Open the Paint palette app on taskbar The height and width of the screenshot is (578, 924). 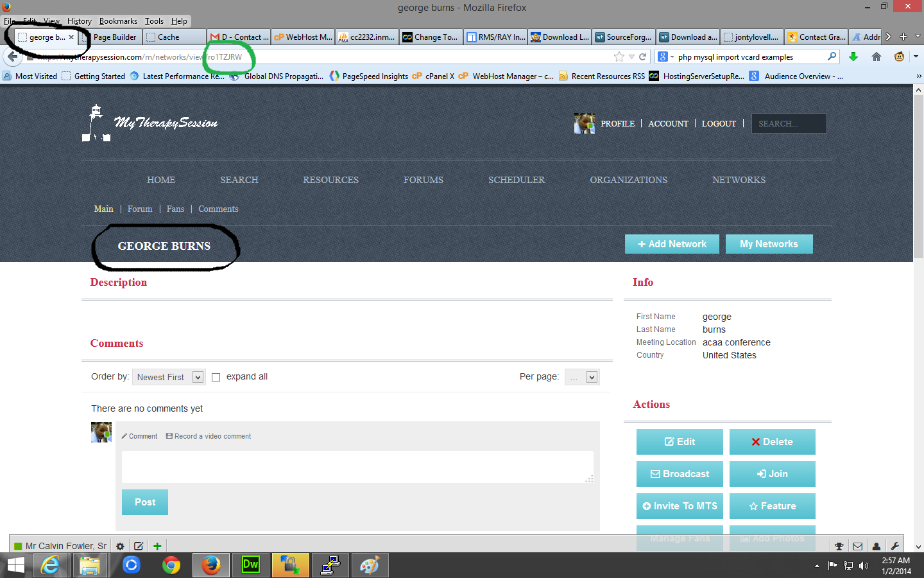pos(370,565)
